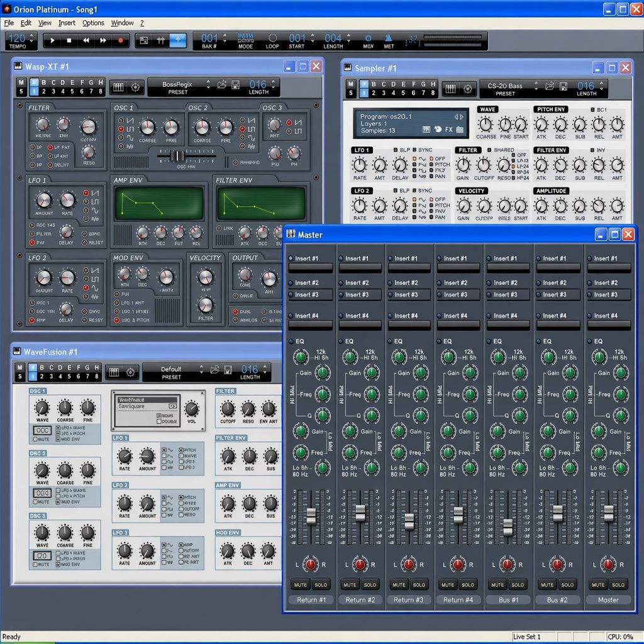Open the View menu
Viewport: 644px width, 644px height.
(x=45, y=23)
